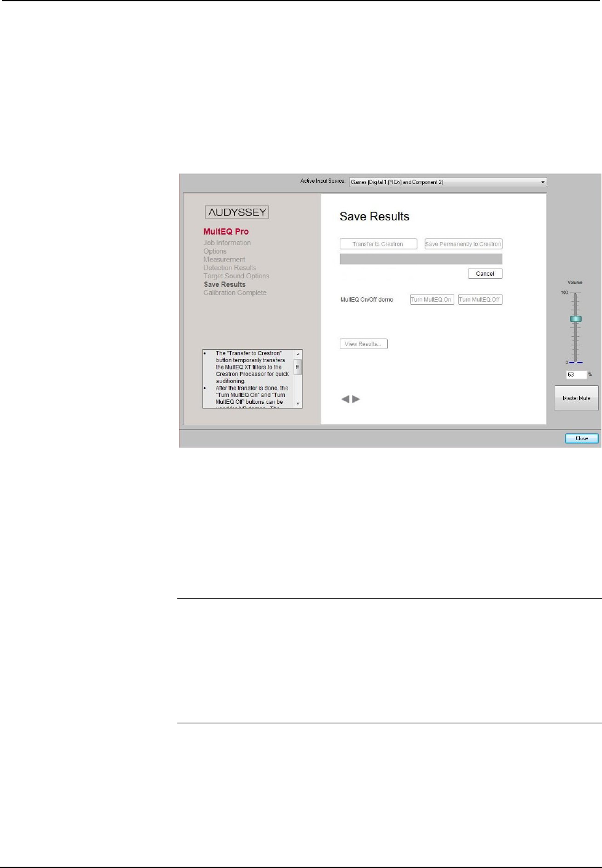Click the MultEQ On/Off demo label
The image size is (602, 868).
pos(367,300)
